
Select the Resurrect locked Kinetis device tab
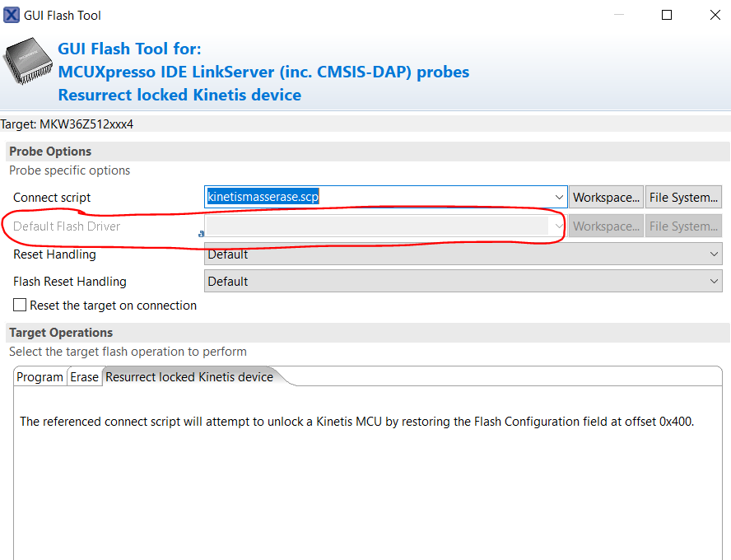coord(189,377)
